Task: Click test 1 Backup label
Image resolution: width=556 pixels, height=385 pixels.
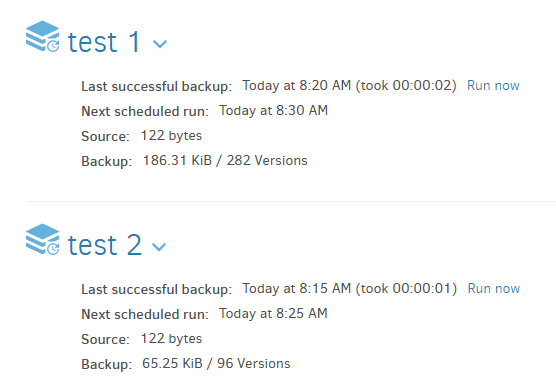Action: [x=106, y=161]
